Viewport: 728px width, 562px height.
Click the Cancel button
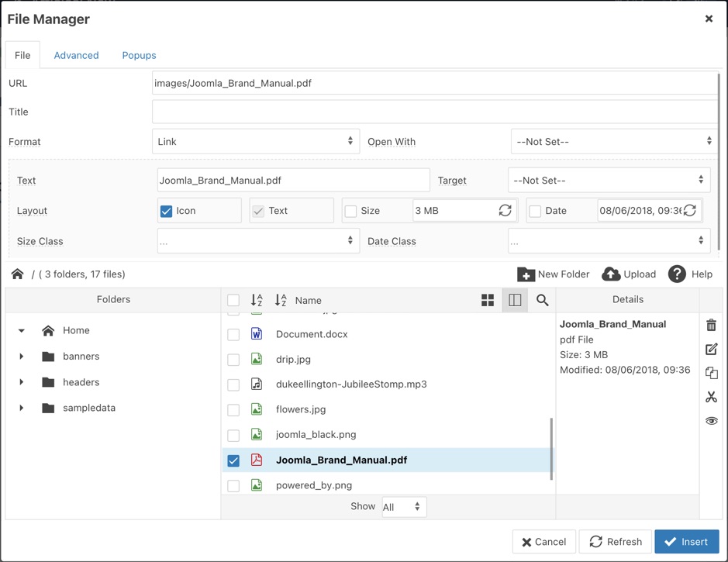click(x=544, y=542)
